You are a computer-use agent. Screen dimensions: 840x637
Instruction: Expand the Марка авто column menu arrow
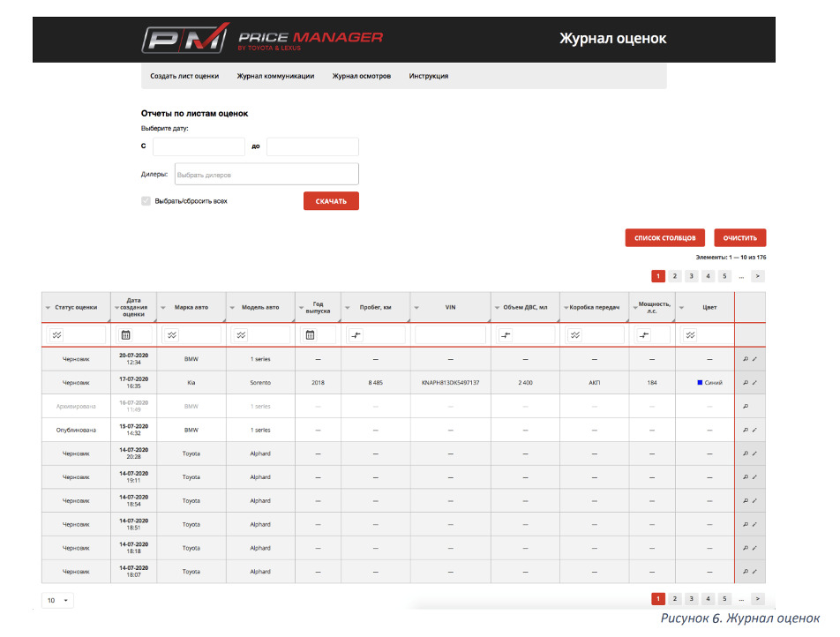pyautogui.click(x=163, y=308)
